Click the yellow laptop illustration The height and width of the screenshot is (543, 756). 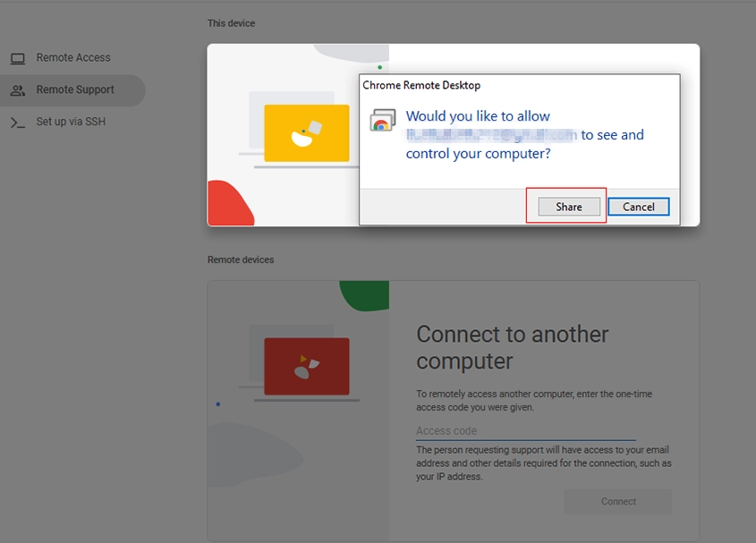306,133
